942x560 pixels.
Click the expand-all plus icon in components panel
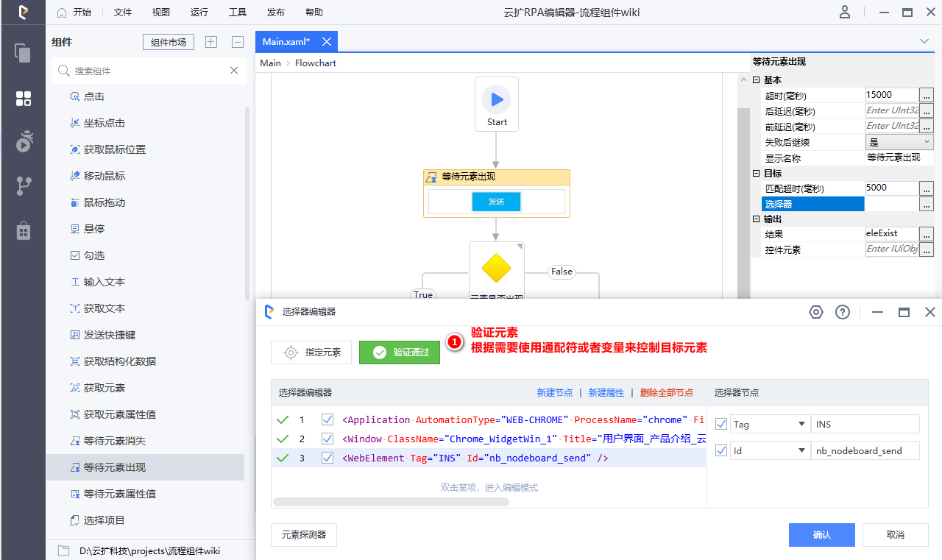(x=211, y=42)
